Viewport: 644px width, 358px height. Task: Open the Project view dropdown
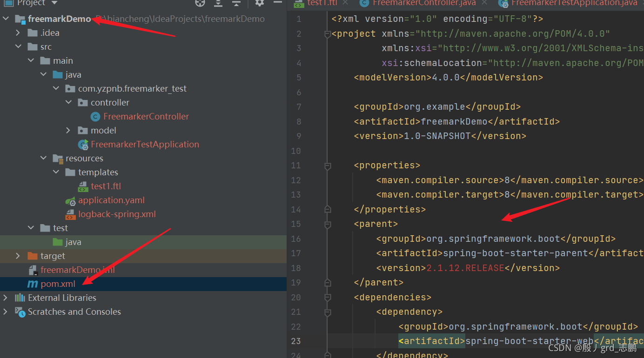[54, 3]
